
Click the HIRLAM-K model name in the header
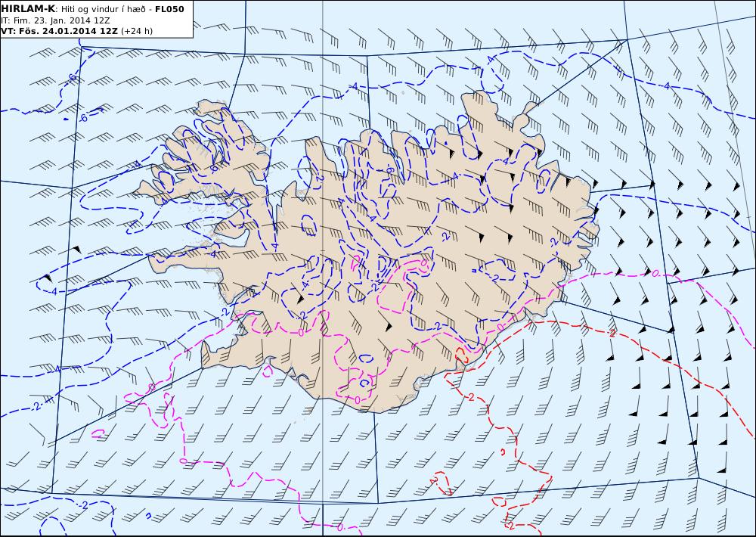click(x=29, y=9)
